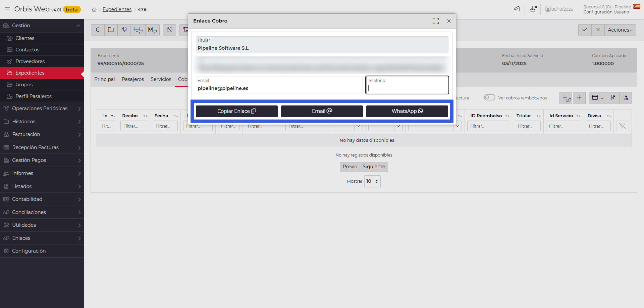Sort table by Id Servicio arrows

578,116
